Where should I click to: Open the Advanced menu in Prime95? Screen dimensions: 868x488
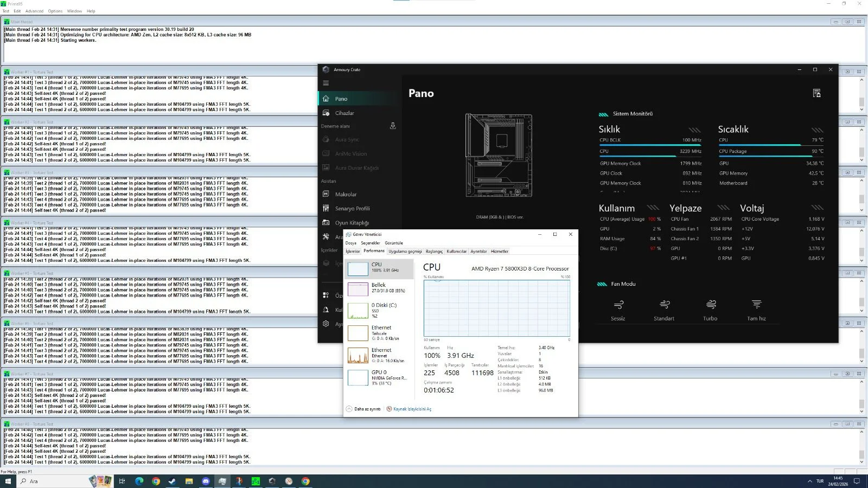tap(34, 11)
